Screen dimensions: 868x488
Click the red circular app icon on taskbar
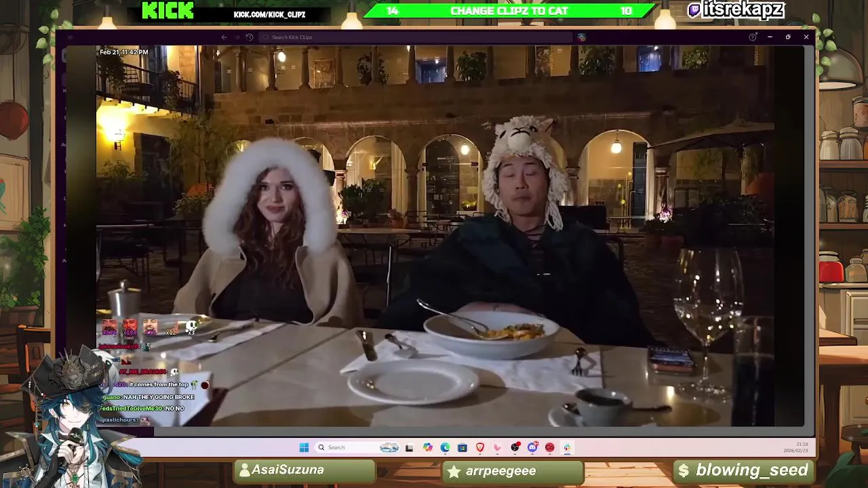tap(550, 447)
